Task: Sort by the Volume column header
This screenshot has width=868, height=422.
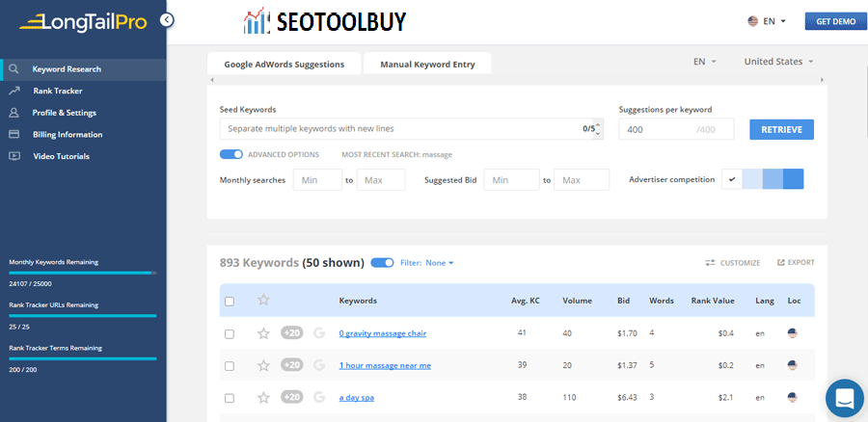Action: pyautogui.click(x=578, y=301)
